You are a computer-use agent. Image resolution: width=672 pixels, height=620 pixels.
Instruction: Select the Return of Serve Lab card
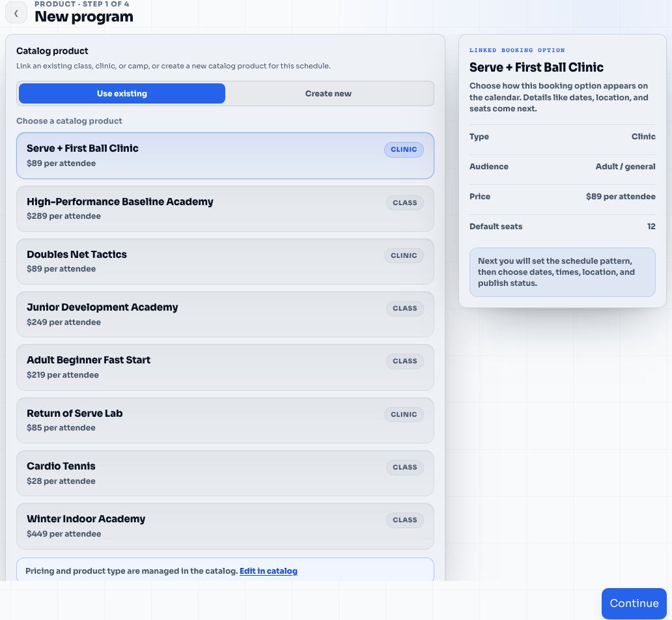[x=225, y=420]
